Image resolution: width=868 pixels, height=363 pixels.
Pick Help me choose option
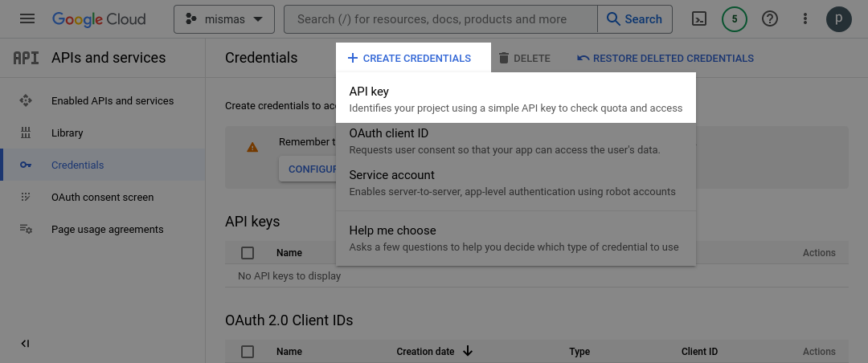pos(514,239)
